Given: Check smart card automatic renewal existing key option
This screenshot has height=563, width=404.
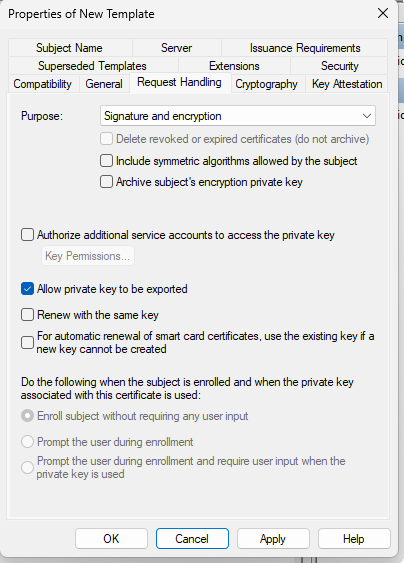Looking at the screenshot, I should (x=27, y=342).
